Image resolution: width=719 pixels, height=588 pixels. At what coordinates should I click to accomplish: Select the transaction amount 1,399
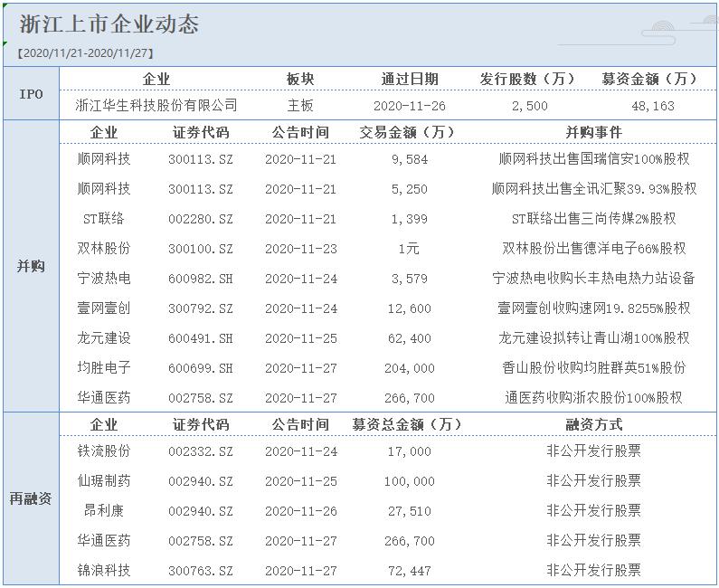(410, 219)
